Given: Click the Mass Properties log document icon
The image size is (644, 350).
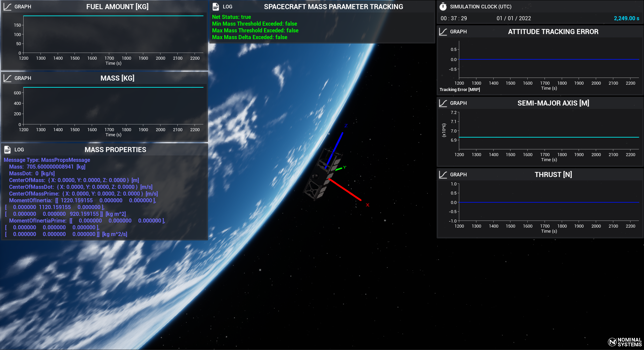Looking at the screenshot, I should click(7, 150).
